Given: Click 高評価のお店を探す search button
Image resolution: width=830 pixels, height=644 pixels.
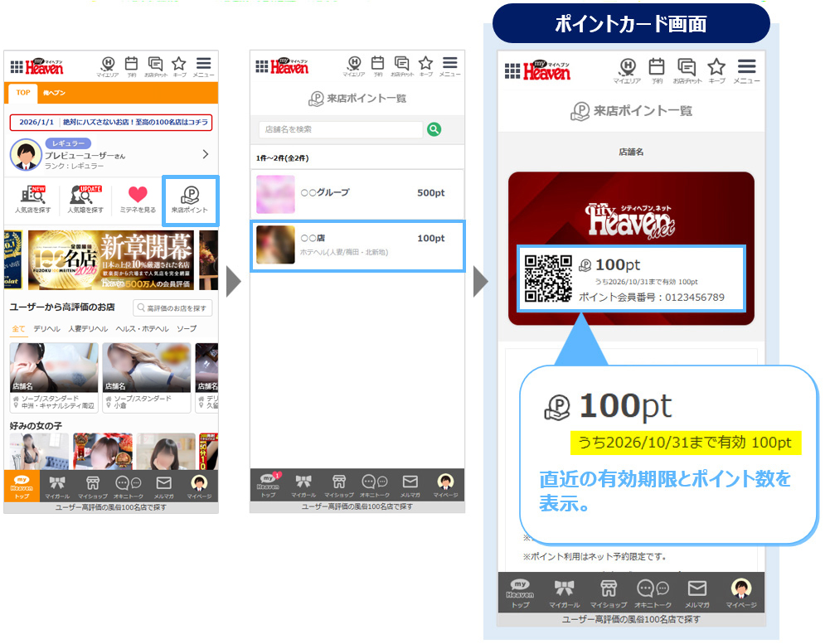Looking at the screenshot, I should coord(172,308).
